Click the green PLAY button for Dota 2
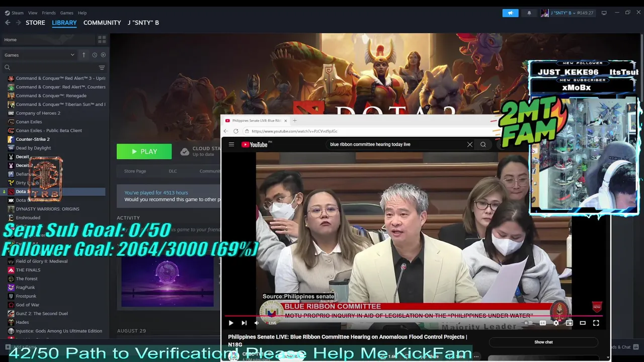This screenshot has width=644, height=362. point(144,151)
